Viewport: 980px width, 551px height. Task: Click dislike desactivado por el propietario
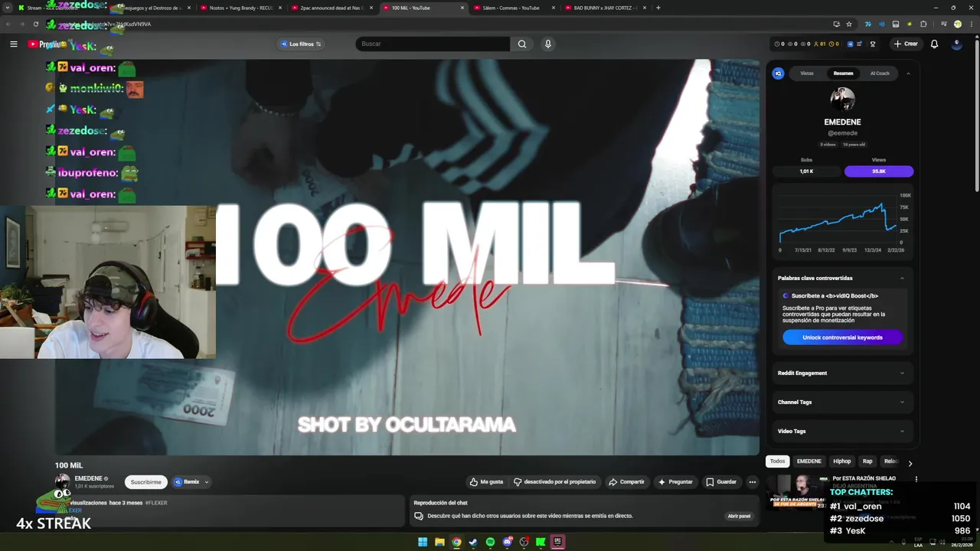pyautogui.click(x=554, y=482)
